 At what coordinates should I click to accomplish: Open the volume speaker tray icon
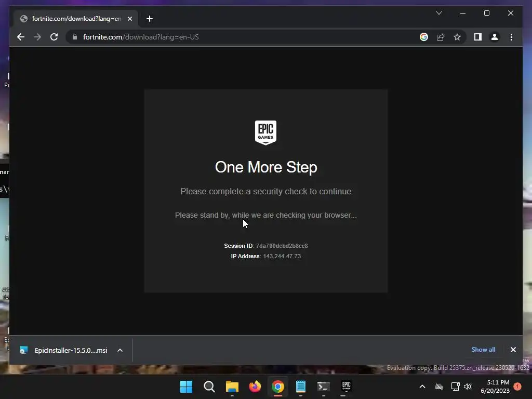pyautogui.click(x=468, y=387)
